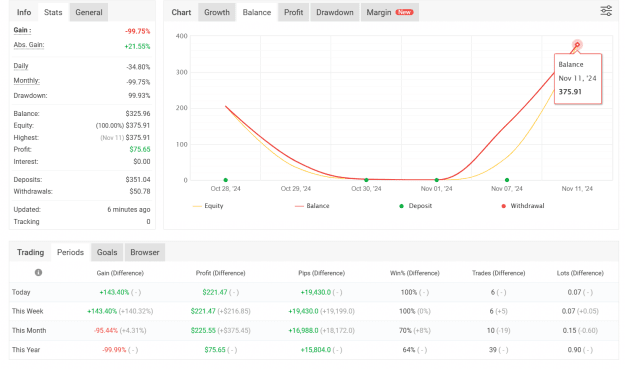
Task: Click the Trades (Difference) column header
Action: (499, 273)
